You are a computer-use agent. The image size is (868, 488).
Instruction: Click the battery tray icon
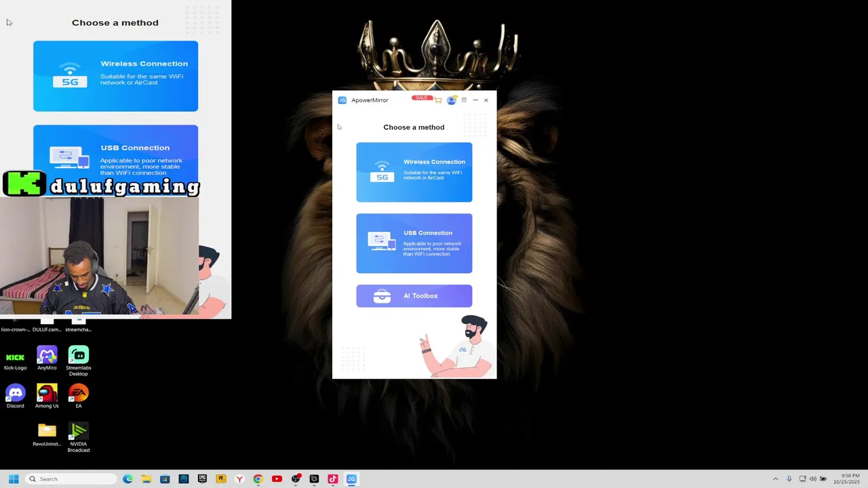coord(823,479)
